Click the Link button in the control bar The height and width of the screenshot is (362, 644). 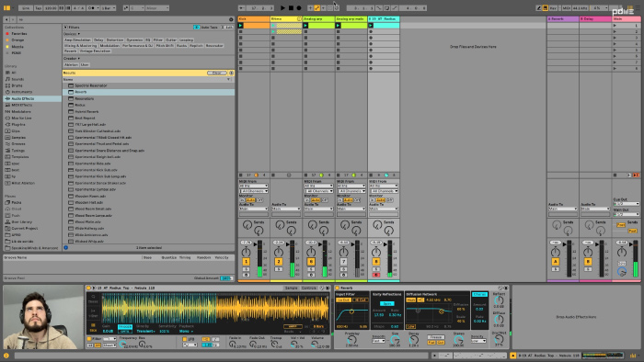point(26,7)
